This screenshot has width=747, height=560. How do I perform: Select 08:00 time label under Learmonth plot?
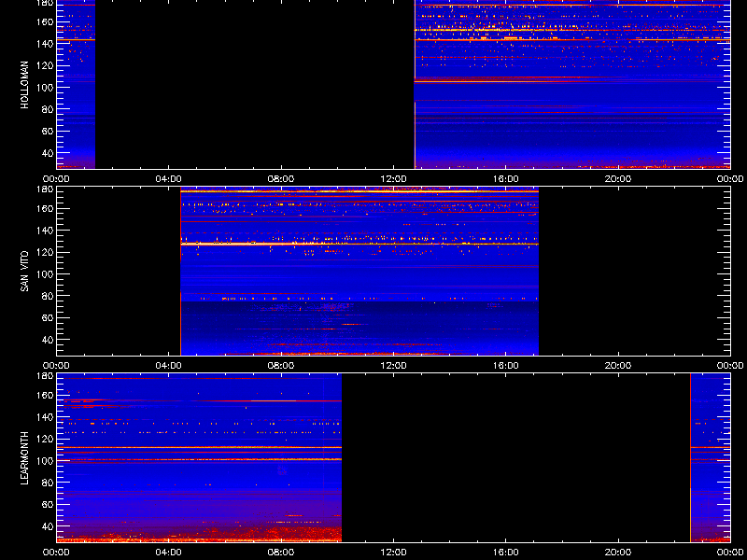(281, 553)
